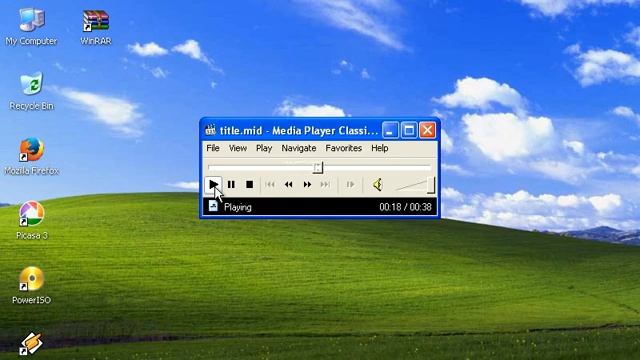The width and height of the screenshot is (640, 360).
Task: Select the My Computer desktop icon
Action: coord(31,27)
